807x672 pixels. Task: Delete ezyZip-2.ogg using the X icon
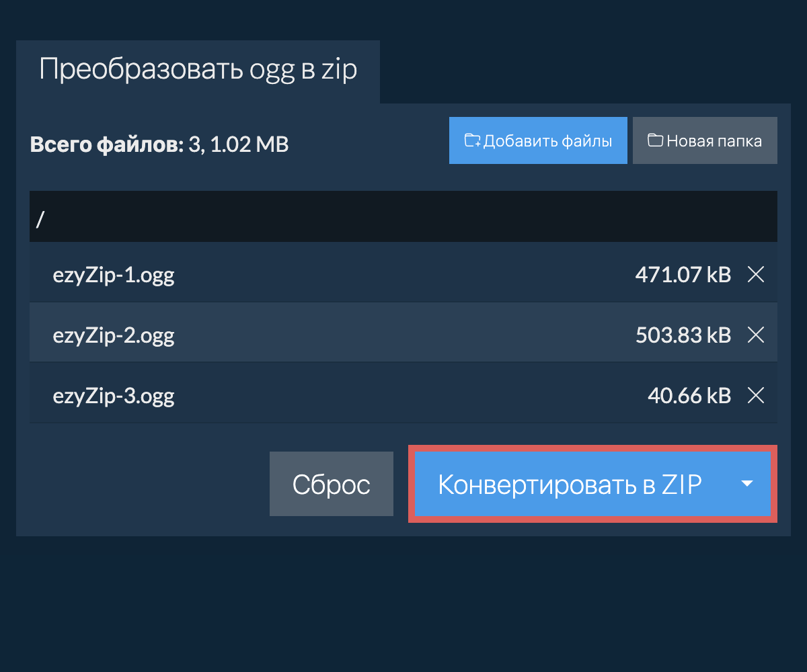[x=756, y=335]
